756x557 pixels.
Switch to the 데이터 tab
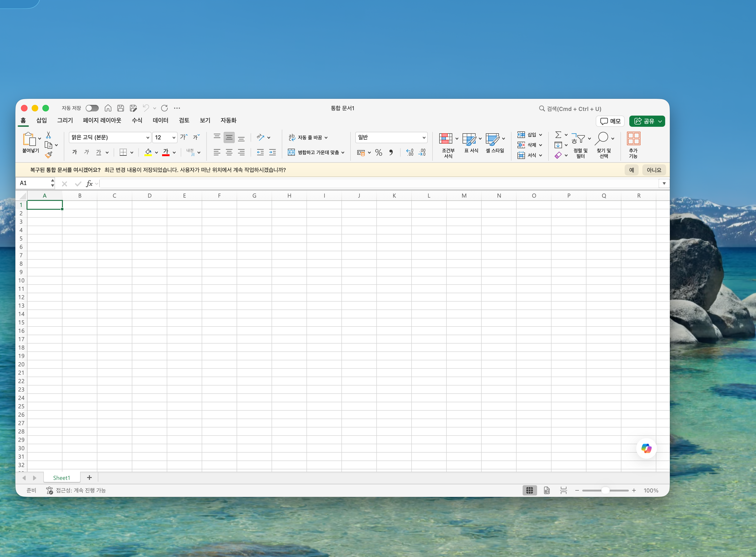(x=160, y=120)
